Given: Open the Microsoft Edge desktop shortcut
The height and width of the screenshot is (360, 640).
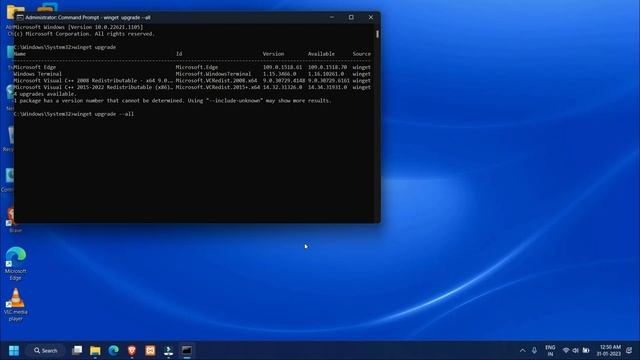Looking at the screenshot, I should point(16,264).
